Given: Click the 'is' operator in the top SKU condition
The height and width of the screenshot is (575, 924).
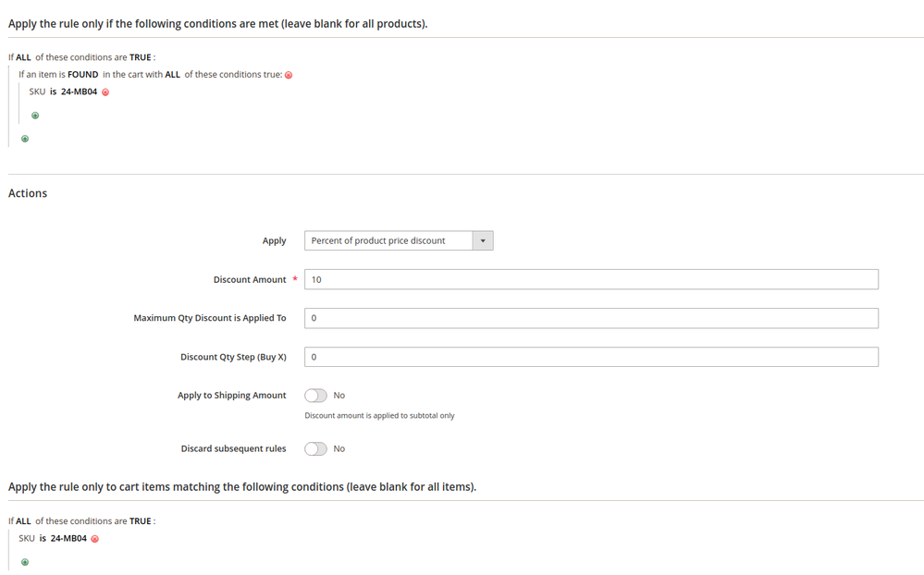Looking at the screenshot, I should coord(53,92).
